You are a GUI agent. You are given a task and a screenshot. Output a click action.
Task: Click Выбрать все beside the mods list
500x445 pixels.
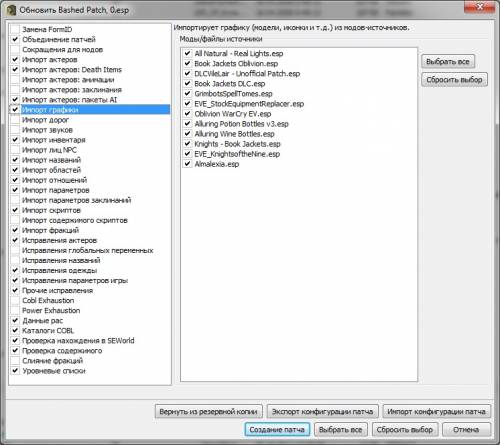pos(448,62)
